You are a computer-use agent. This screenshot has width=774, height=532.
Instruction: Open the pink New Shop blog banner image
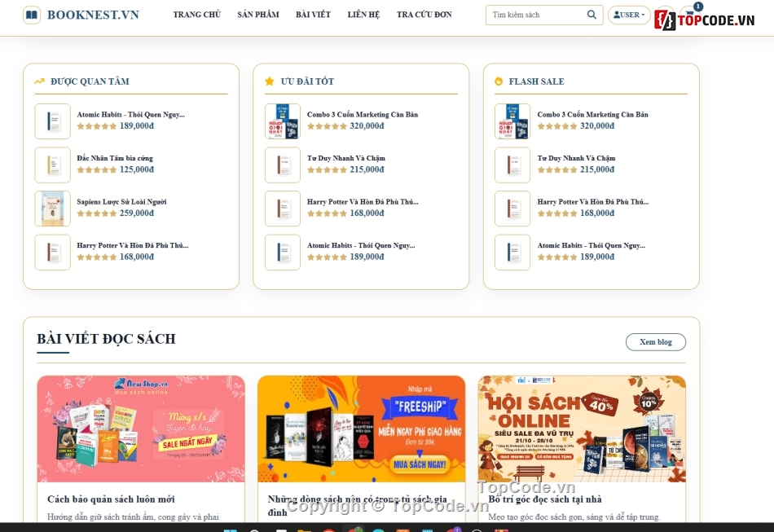pos(141,429)
